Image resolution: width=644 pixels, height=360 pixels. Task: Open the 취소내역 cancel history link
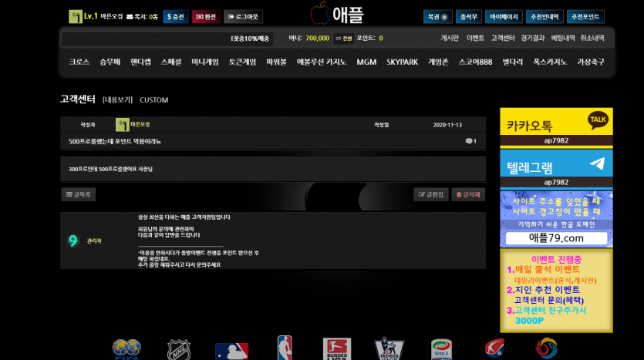[x=592, y=38]
